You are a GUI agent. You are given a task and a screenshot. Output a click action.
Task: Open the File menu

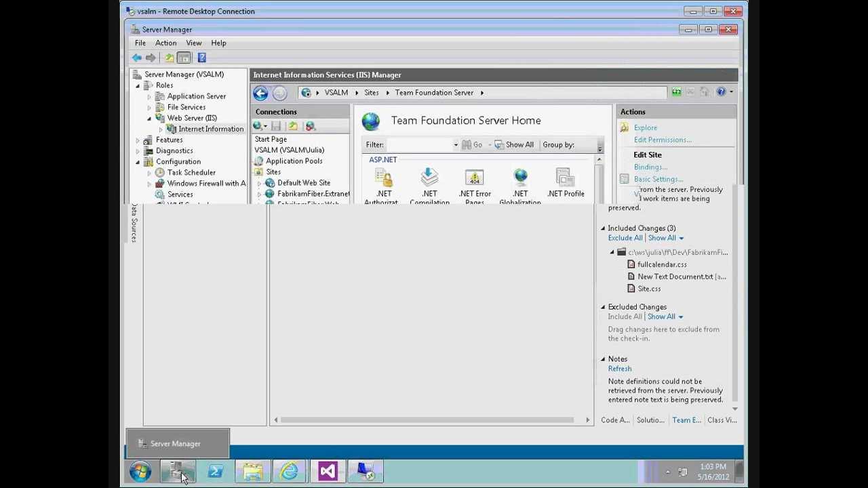click(140, 43)
